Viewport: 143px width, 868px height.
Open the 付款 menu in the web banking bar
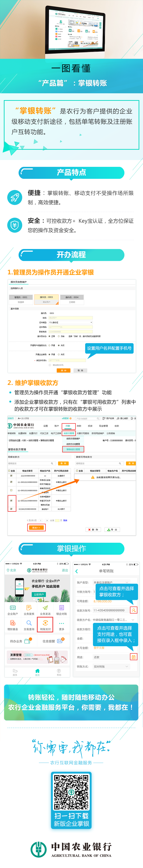(68, 426)
